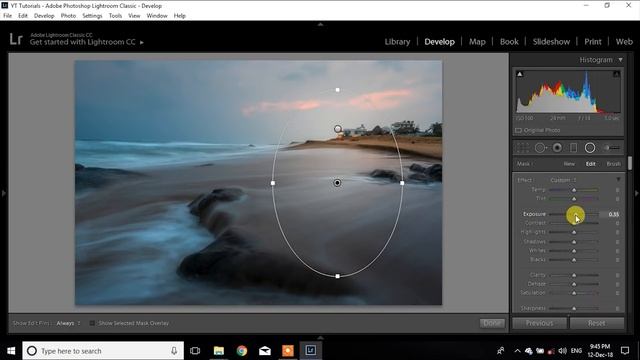Viewport: 640px width, 360px height.
Task: Enable the Original Photo checkbox
Action: click(518, 130)
